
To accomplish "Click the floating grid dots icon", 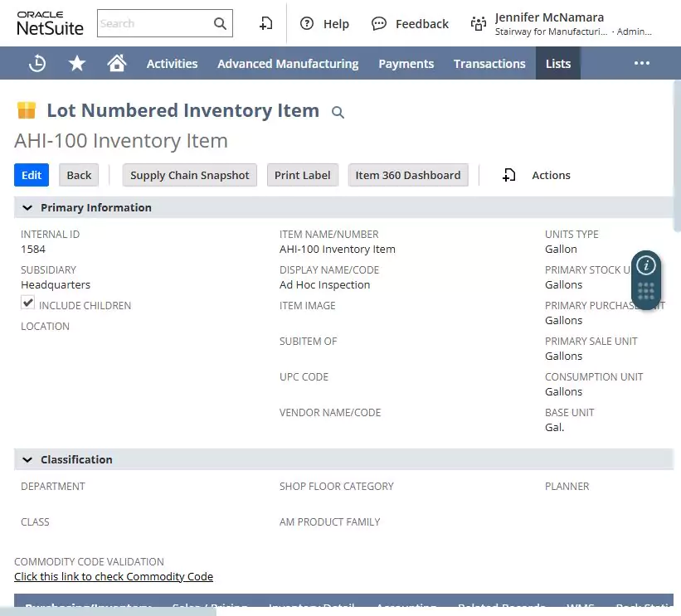I will (646, 292).
